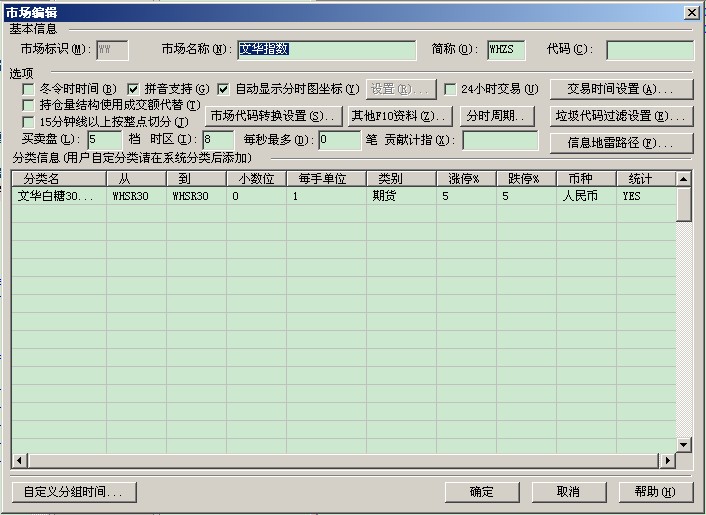Click the table's vertical scrollbar down arrow

coord(684,444)
